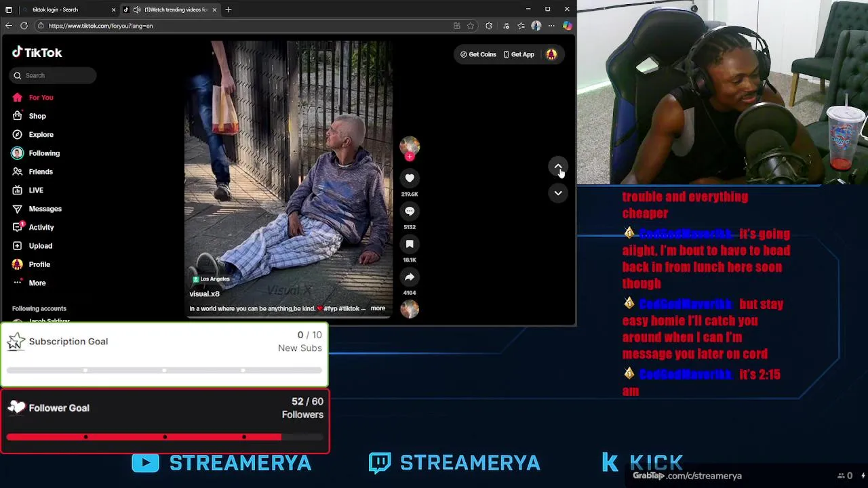The height and width of the screenshot is (488, 868).
Task: Click the Get App button
Action: (x=519, y=54)
